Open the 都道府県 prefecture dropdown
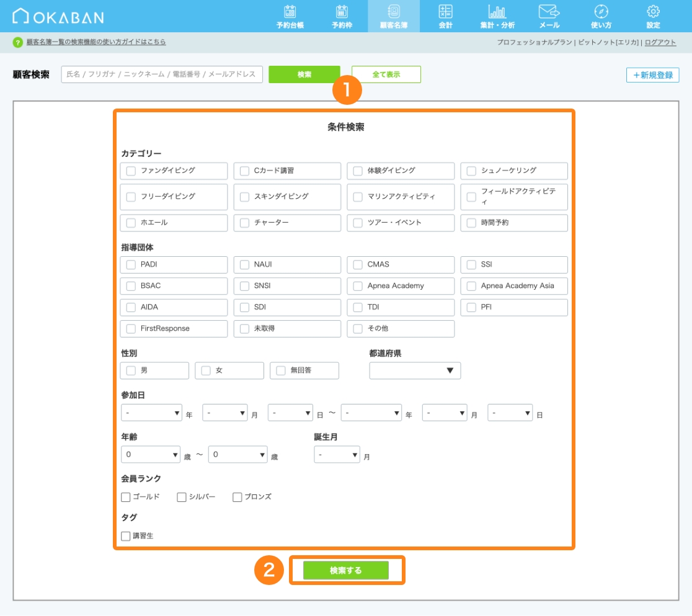 (415, 370)
